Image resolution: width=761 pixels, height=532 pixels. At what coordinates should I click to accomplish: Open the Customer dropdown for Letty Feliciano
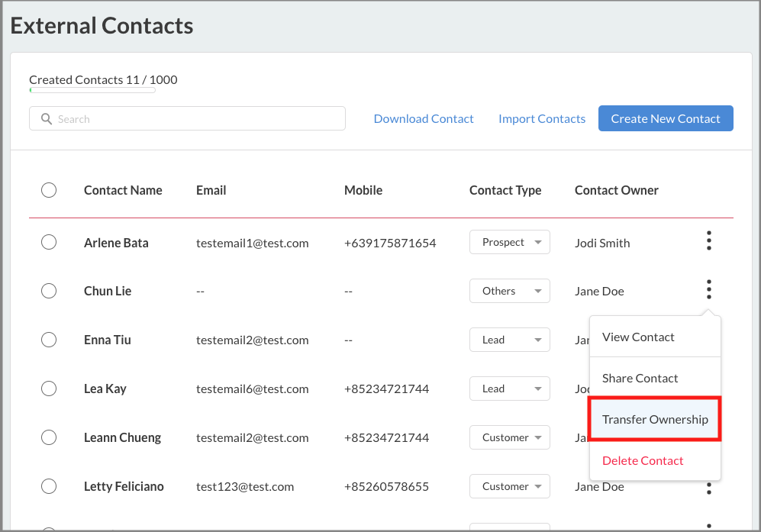tap(510, 486)
